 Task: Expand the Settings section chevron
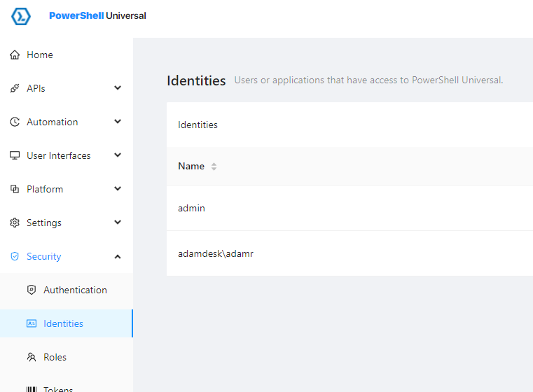click(x=118, y=223)
